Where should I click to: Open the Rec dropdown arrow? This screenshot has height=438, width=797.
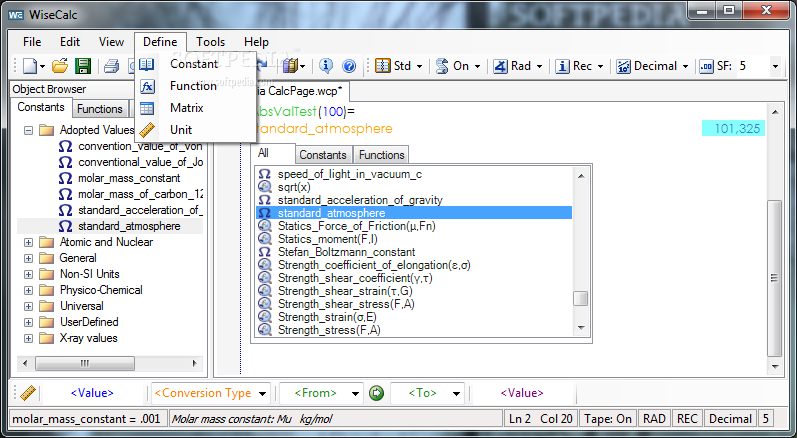(x=600, y=67)
